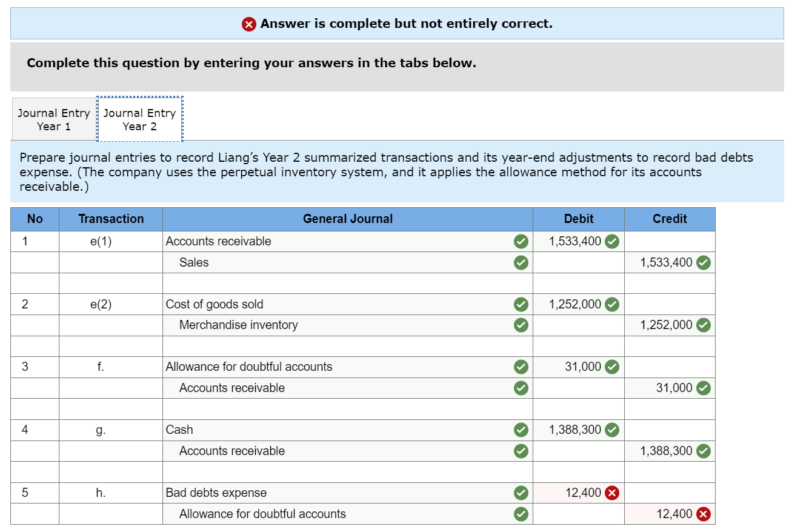Click the checkmark next to 1,533,400 debit
The image size is (789, 532).
point(611,241)
